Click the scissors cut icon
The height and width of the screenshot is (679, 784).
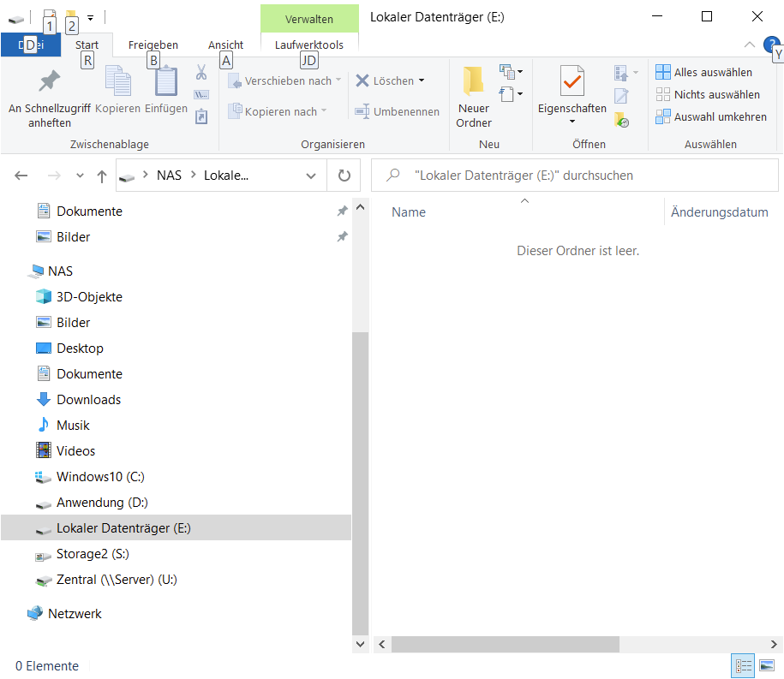[x=201, y=73]
